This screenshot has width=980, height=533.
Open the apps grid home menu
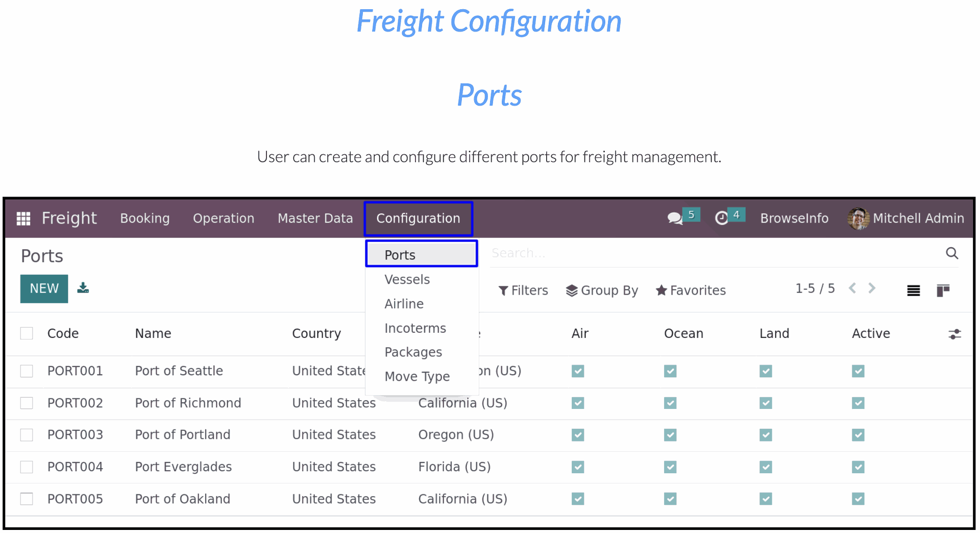[23, 219]
